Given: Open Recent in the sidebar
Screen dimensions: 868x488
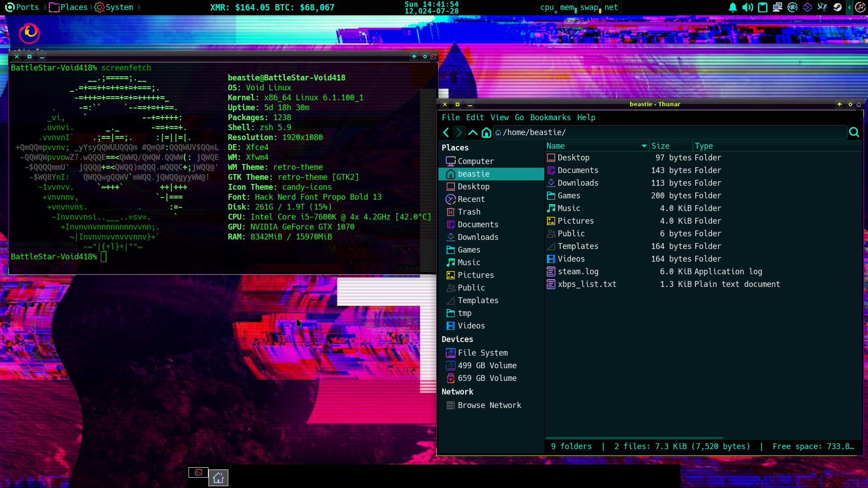Looking at the screenshot, I should (491, 199).
